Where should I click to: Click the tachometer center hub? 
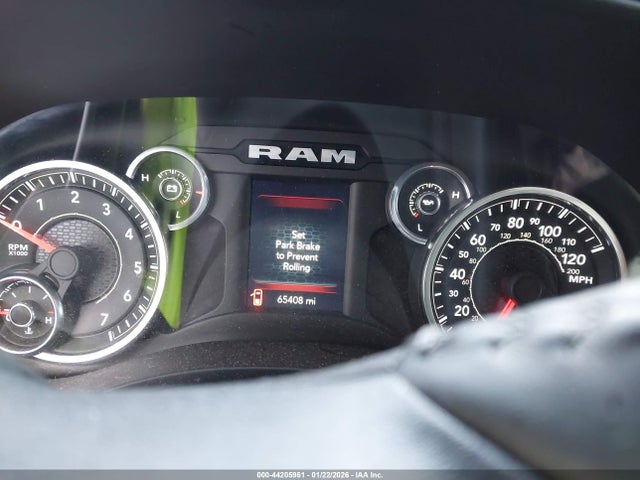pyautogui.click(x=62, y=263)
